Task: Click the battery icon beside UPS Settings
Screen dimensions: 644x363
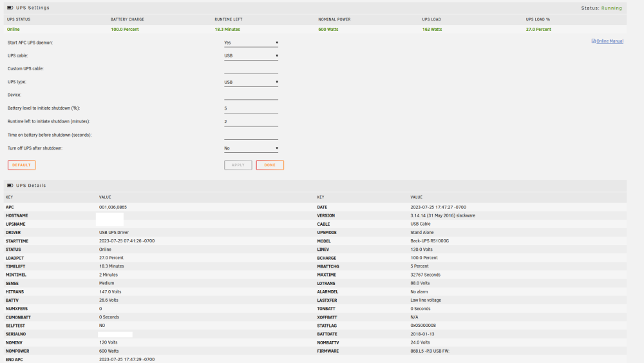Action: click(x=10, y=8)
